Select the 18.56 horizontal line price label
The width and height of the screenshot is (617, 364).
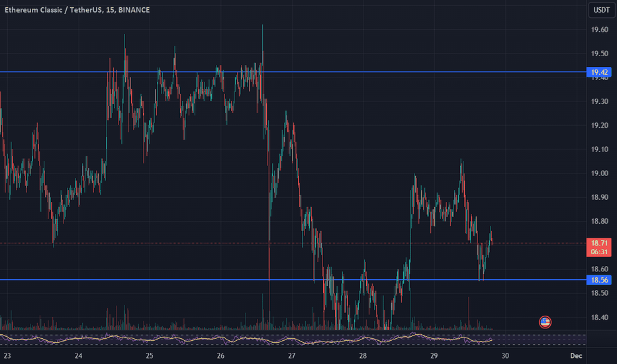599,280
